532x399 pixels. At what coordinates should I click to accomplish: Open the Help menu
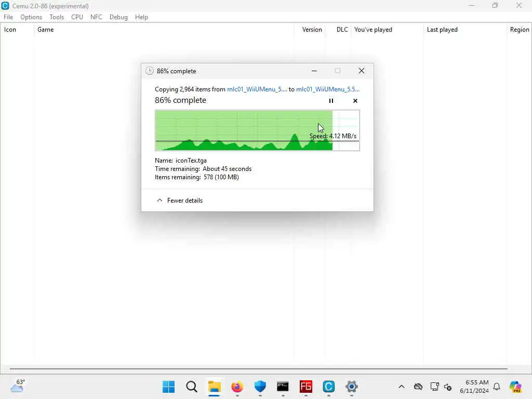(x=141, y=17)
